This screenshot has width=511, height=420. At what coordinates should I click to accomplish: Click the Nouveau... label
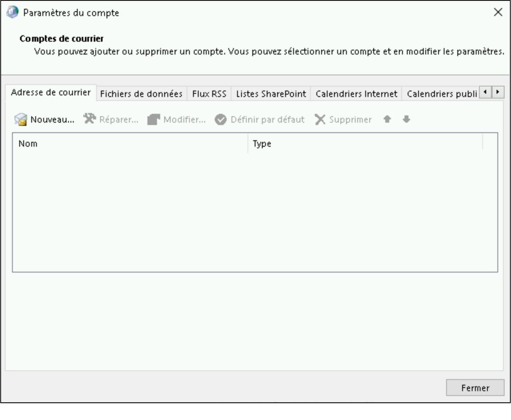click(x=52, y=119)
